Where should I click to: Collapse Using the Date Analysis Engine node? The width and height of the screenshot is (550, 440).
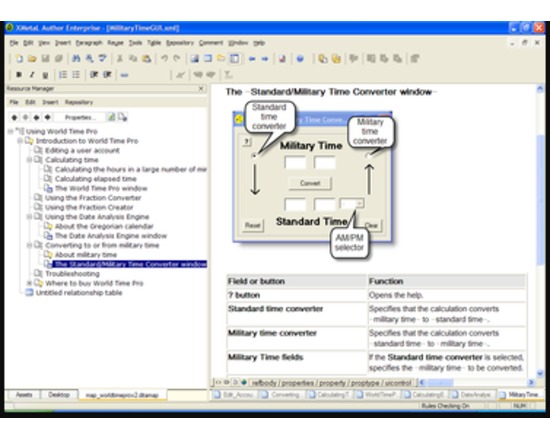(x=29, y=217)
